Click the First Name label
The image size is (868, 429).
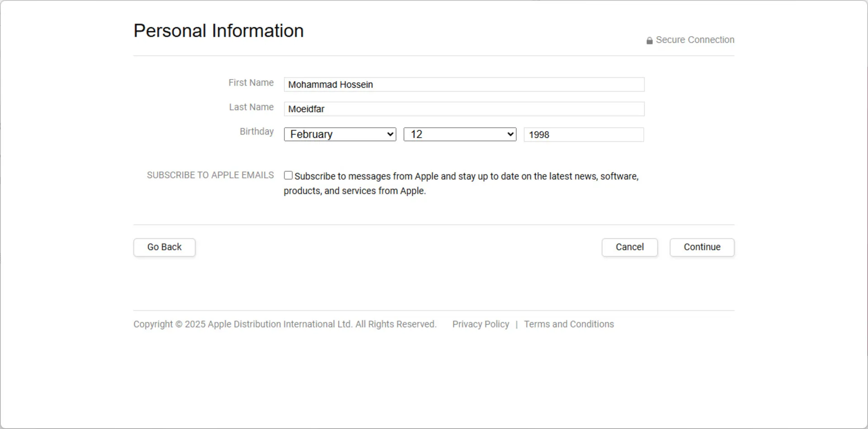[251, 83]
